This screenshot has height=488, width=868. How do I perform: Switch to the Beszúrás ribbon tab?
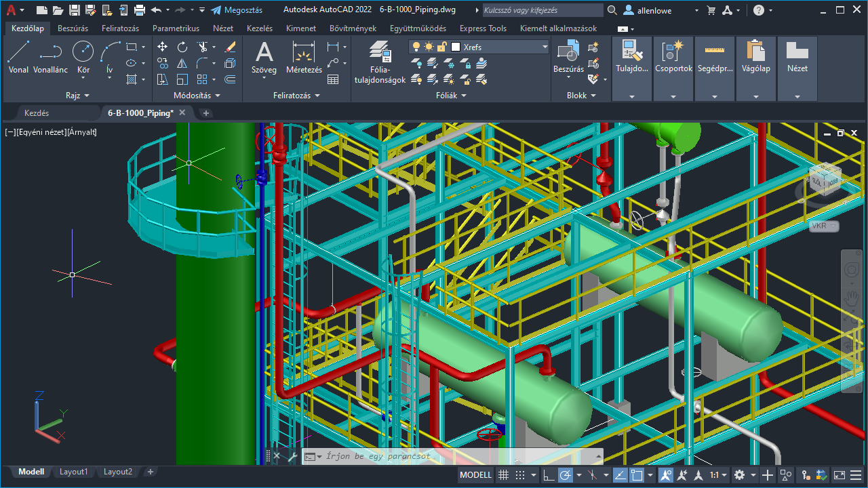[73, 28]
